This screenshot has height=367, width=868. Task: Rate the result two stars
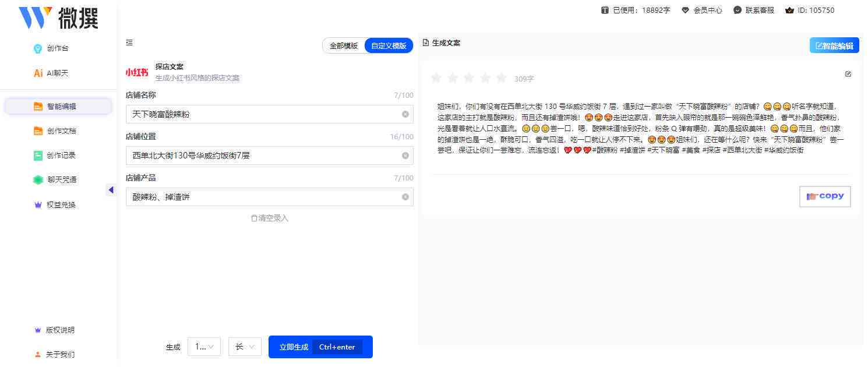452,77
